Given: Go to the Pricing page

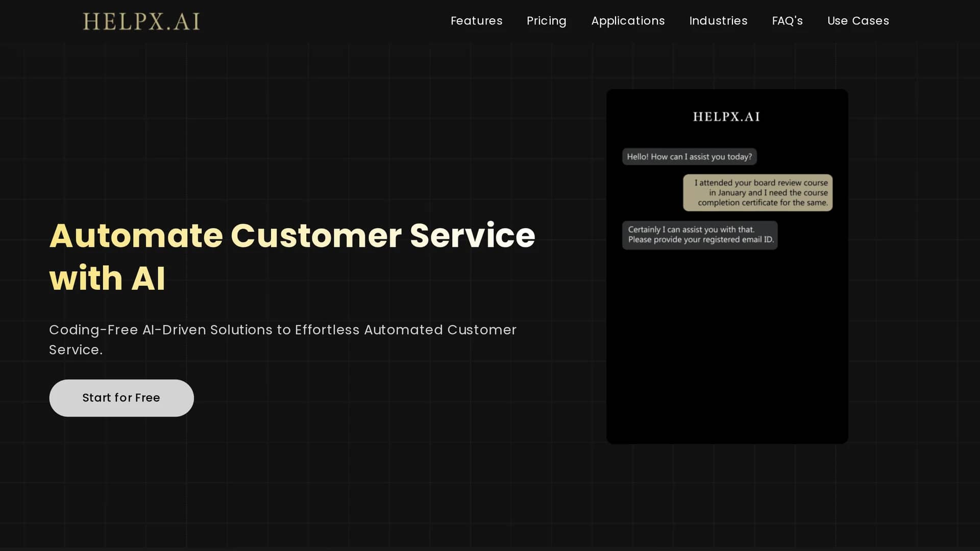Looking at the screenshot, I should coord(546,21).
